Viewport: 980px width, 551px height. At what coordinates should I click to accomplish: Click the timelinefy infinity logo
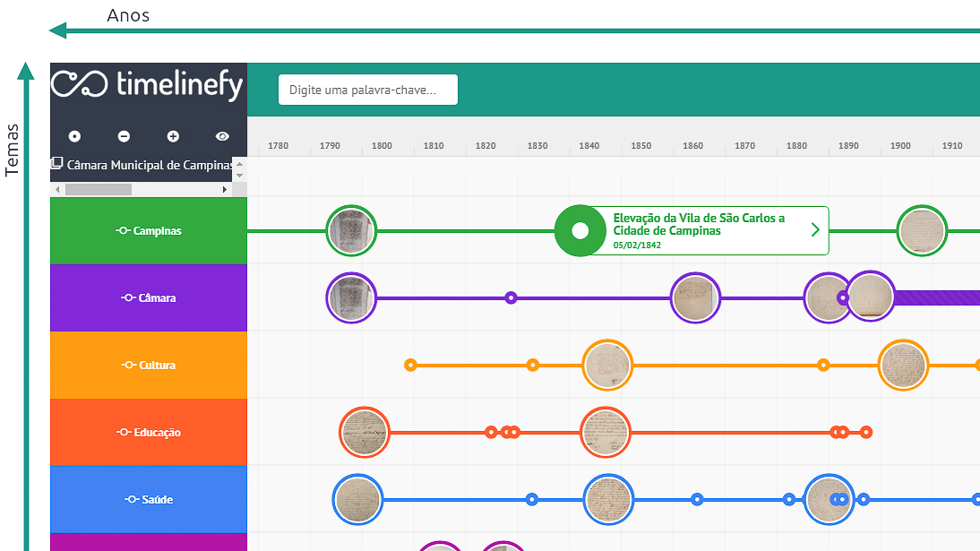pos(79,84)
